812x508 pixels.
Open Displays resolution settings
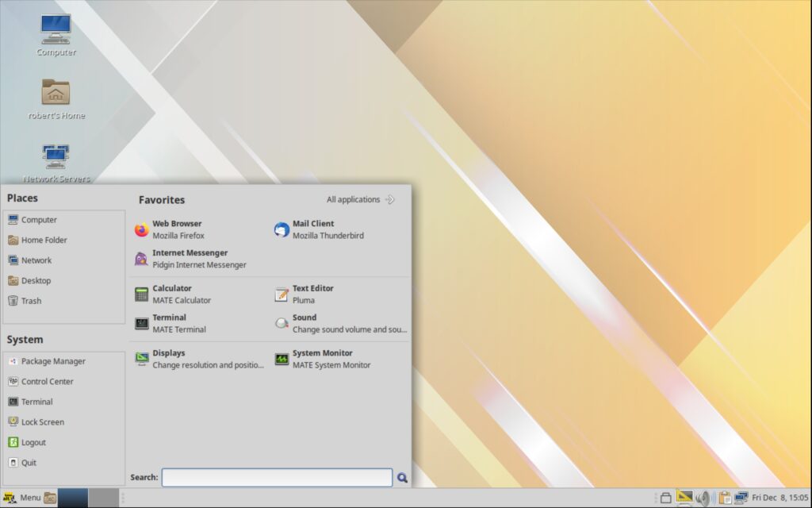point(200,359)
